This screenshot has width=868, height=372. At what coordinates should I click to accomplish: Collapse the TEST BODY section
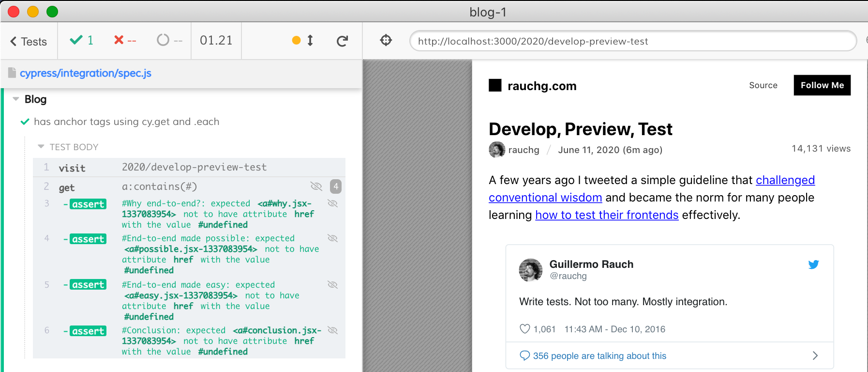(x=41, y=147)
